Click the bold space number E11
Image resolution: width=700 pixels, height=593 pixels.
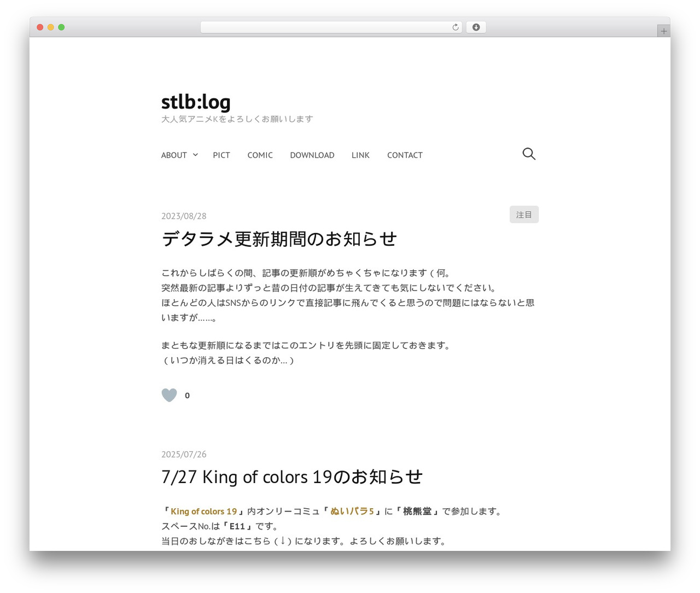pyautogui.click(x=237, y=526)
